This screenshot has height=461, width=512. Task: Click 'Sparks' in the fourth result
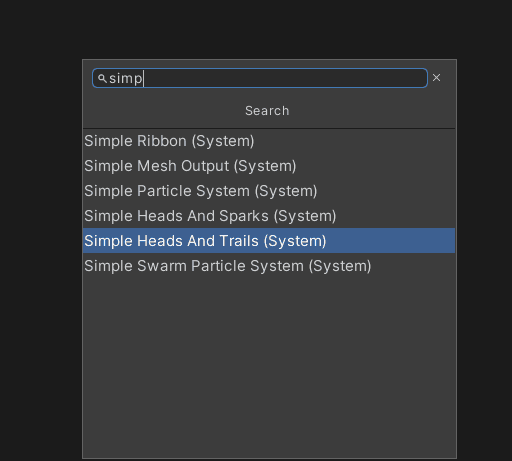[244, 216]
